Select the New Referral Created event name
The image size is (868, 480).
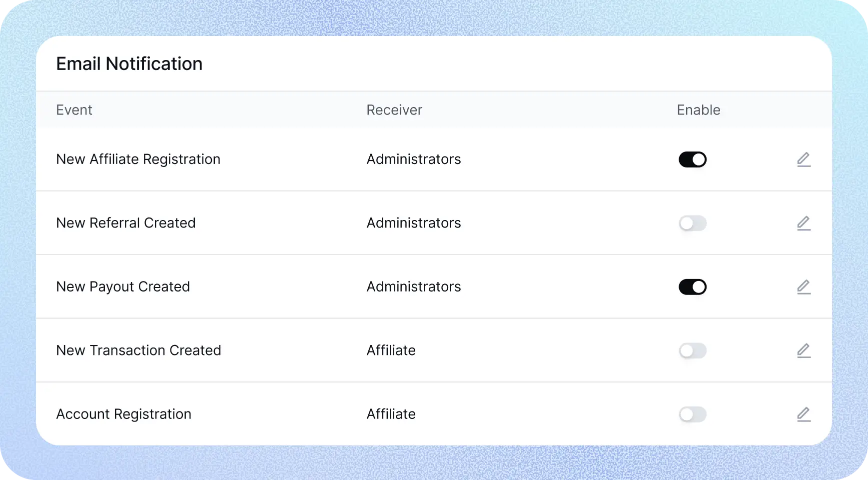pyautogui.click(x=125, y=223)
